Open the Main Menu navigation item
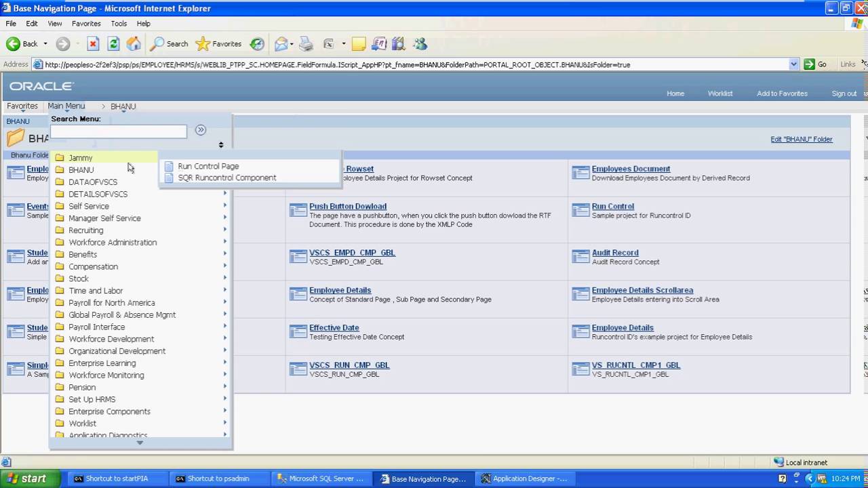This screenshot has width=868, height=488. pos(66,106)
